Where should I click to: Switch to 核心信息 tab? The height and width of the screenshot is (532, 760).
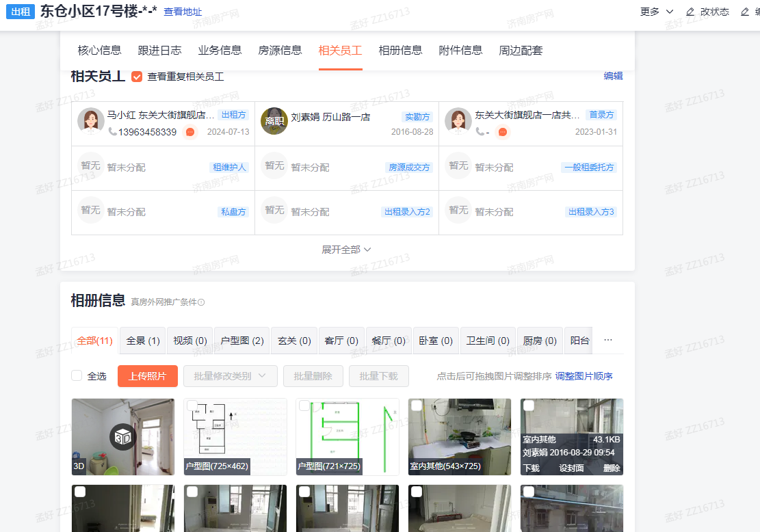(99, 51)
